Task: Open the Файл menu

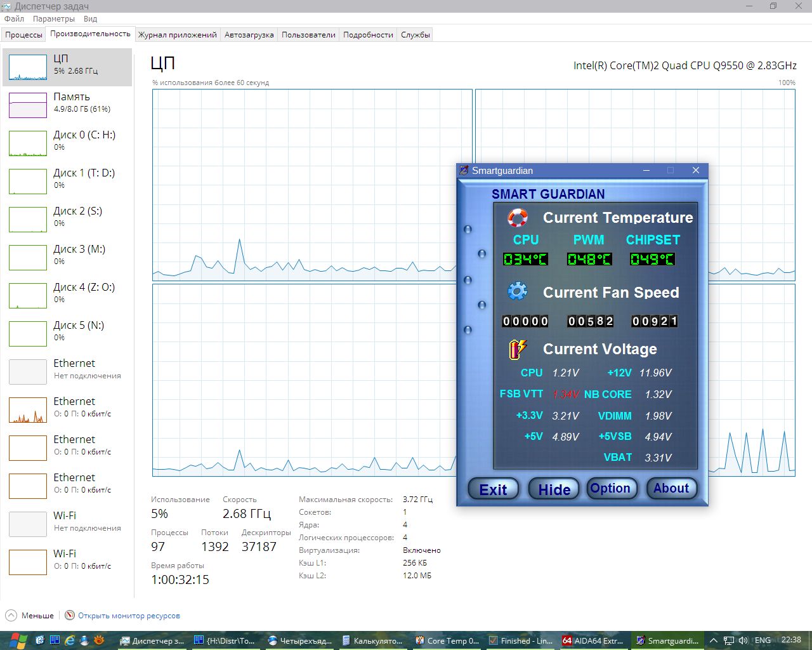Action: point(14,19)
